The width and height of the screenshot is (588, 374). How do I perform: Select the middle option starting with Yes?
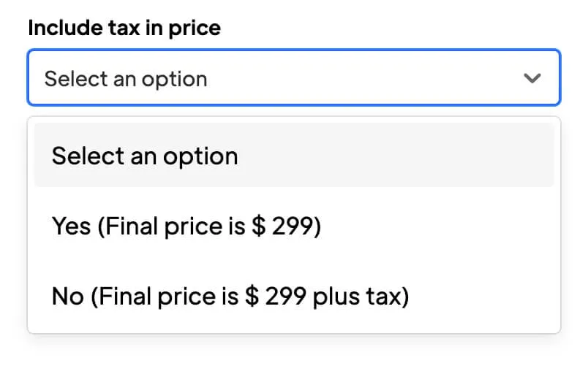pyautogui.click(x=186, y=226)
